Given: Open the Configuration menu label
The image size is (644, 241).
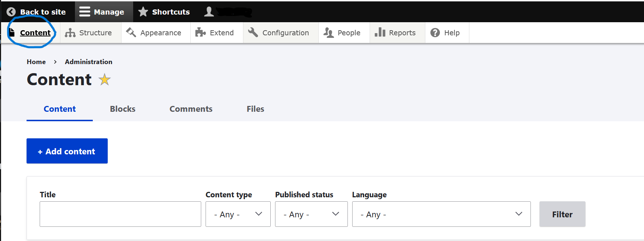Looking at the screenshot, I should pyautogui.click(x=286, y=33).
